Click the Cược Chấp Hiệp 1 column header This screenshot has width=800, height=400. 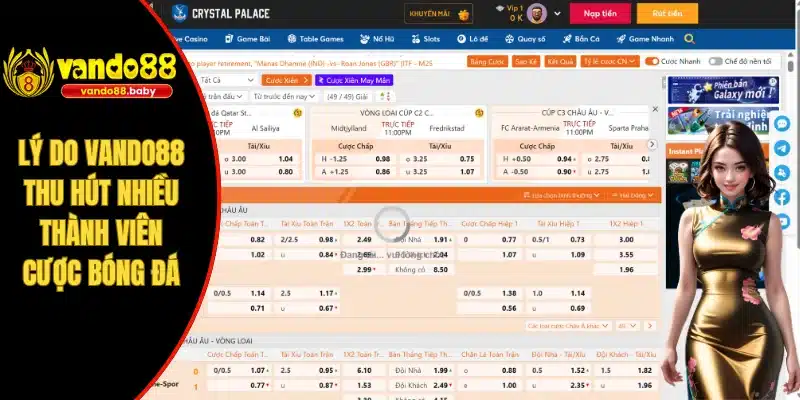pos(489,223)
